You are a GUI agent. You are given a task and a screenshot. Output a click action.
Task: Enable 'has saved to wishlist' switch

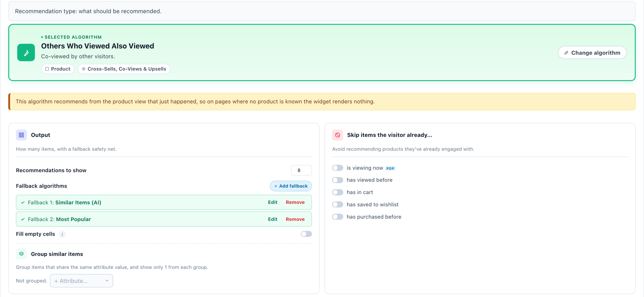[338, 205]
